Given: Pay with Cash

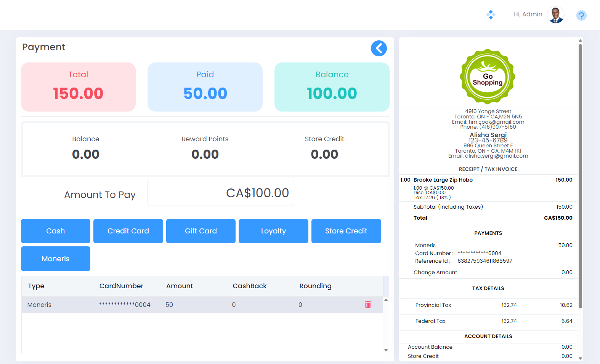Looking at the screenshot, I should pyautogui.click(x=56, y=231).
